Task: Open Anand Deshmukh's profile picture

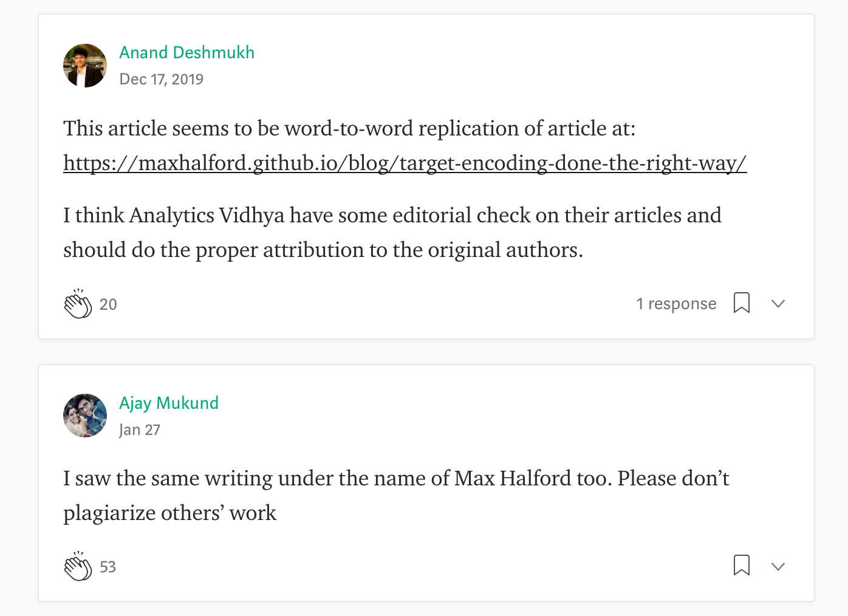Action: pos(85,66)
